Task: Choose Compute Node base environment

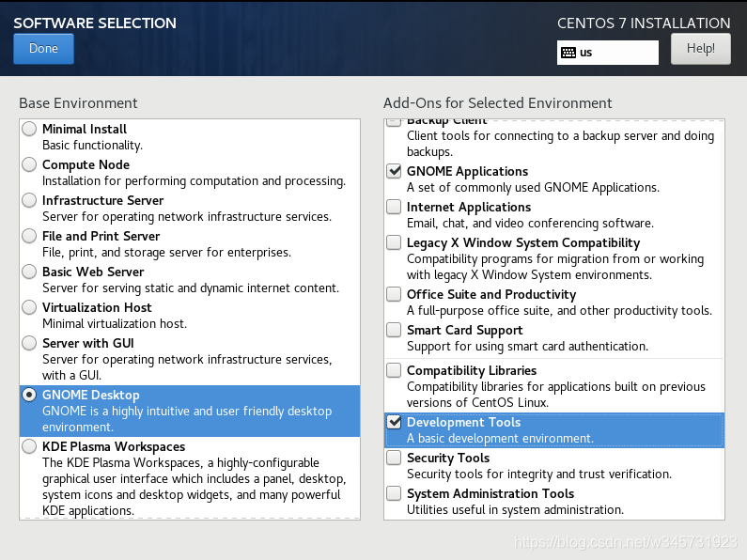Action: [30, 165]
